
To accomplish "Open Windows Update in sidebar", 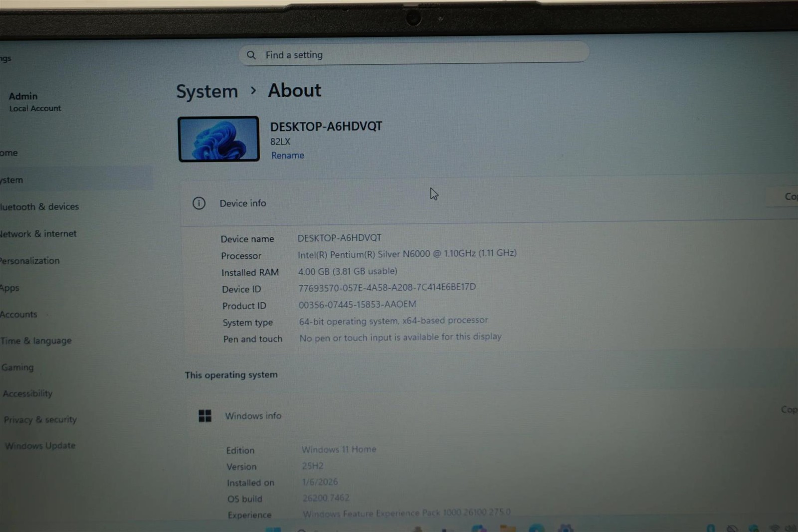I will pyautogui.click(x=40, y=445).
